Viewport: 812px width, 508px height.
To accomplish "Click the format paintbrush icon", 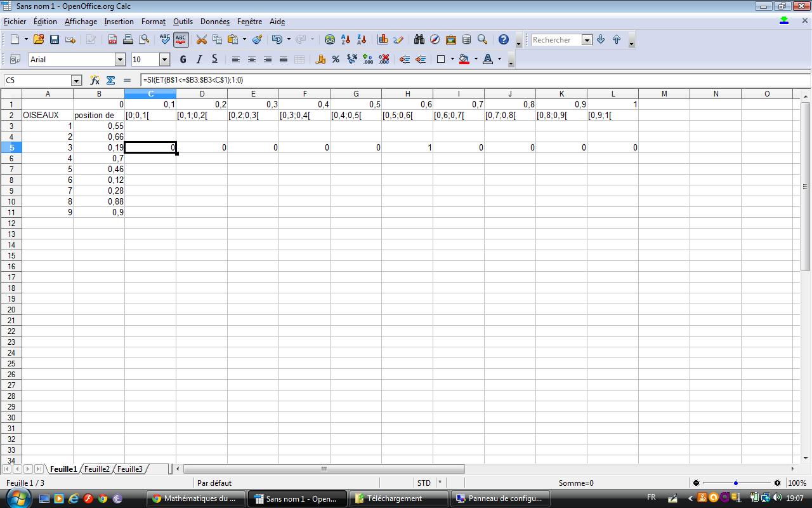I will pyautogui.click(x=257, y=39).
